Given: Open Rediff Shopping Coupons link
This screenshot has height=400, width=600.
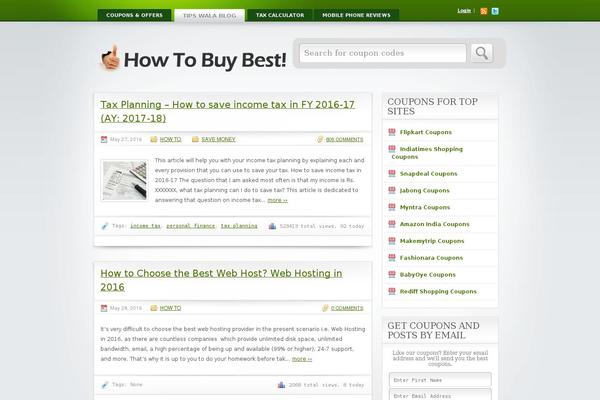Looking at the screenshot, I should pos(438,291).
